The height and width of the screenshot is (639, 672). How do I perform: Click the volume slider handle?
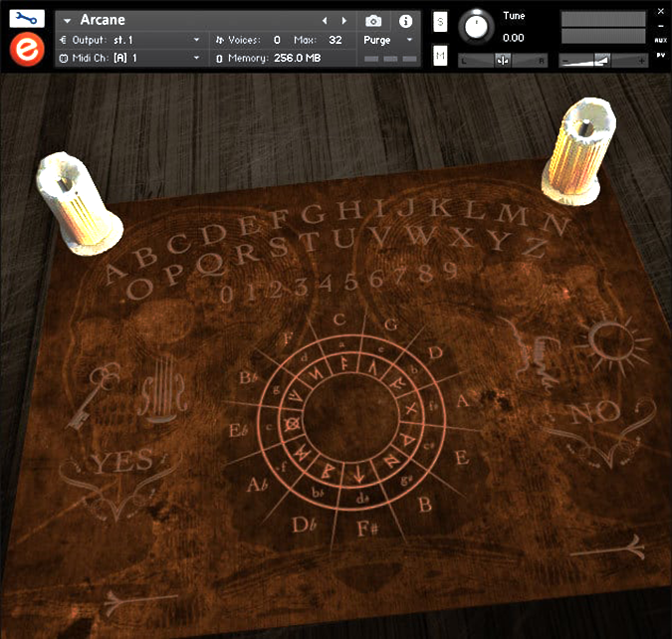point(602,61)
